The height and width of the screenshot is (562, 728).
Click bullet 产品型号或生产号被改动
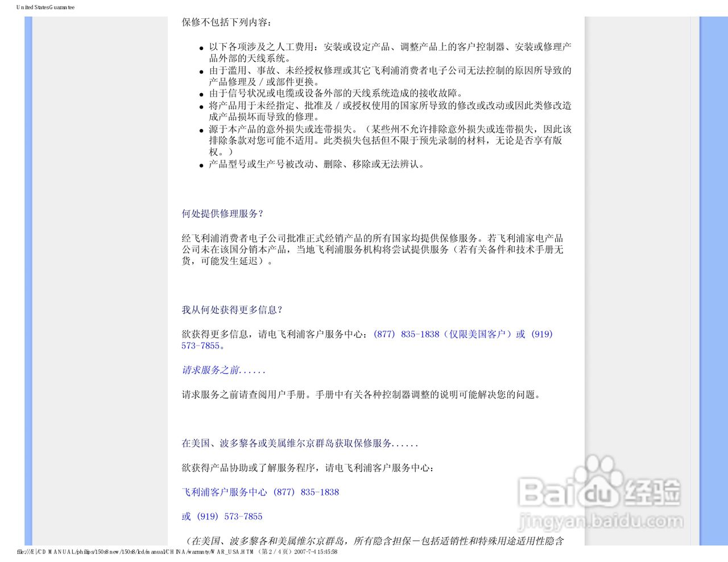tap(317, 164)
